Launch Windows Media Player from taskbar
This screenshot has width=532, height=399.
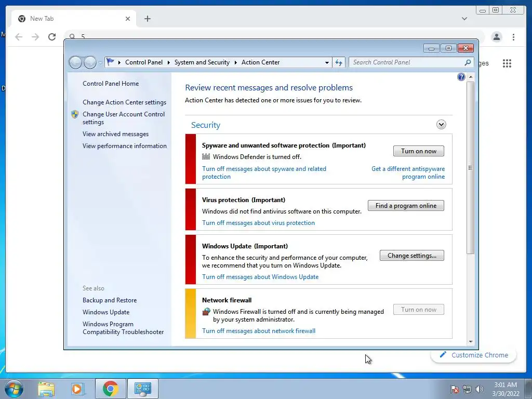pos(77,389)
